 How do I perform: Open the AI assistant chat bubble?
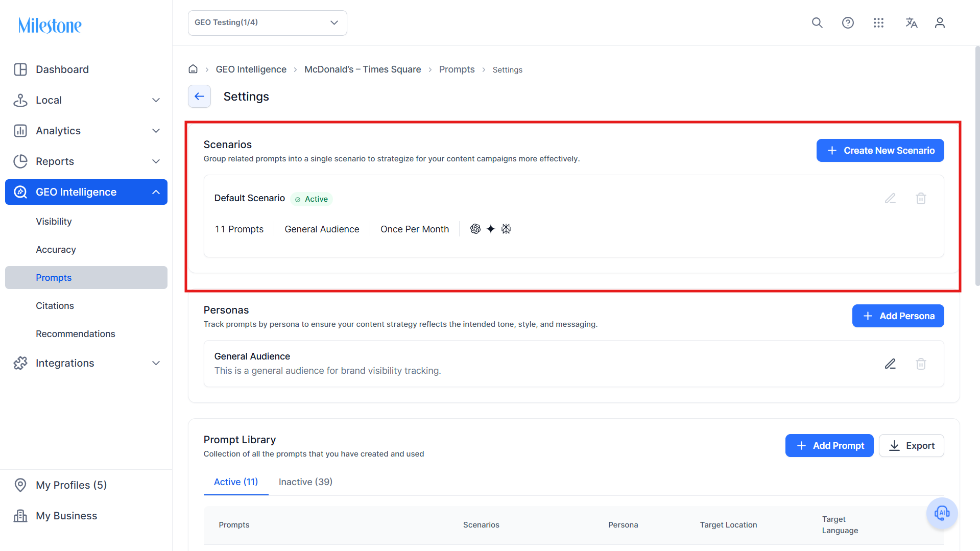[942, 513]
